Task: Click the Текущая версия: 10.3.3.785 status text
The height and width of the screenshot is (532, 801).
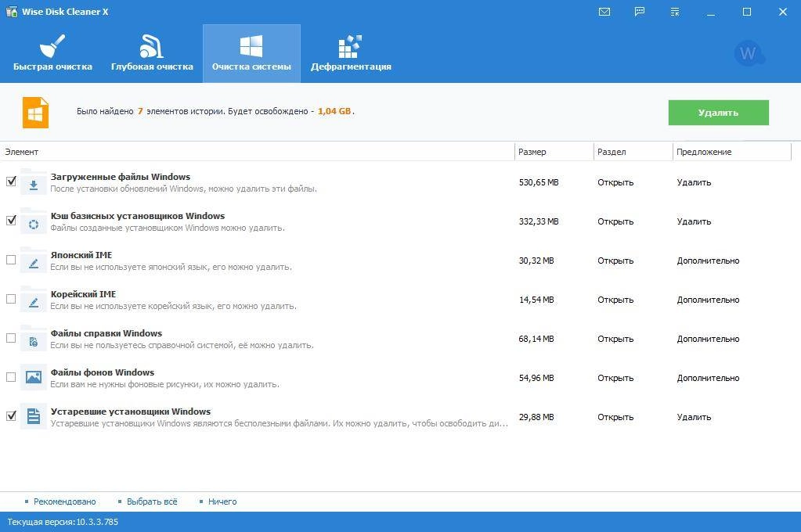Action: pos(63,522)
